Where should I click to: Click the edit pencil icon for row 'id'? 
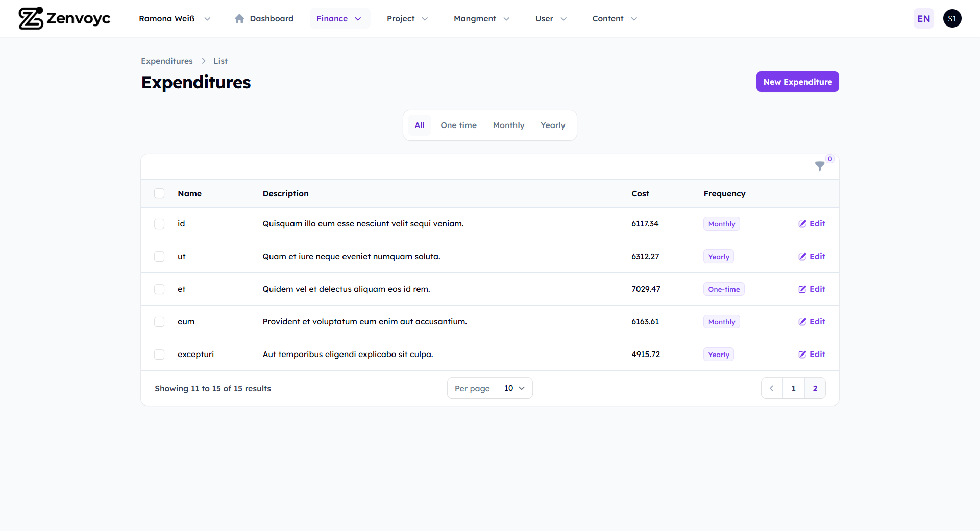pyautogui.click(x=802, y=223)
